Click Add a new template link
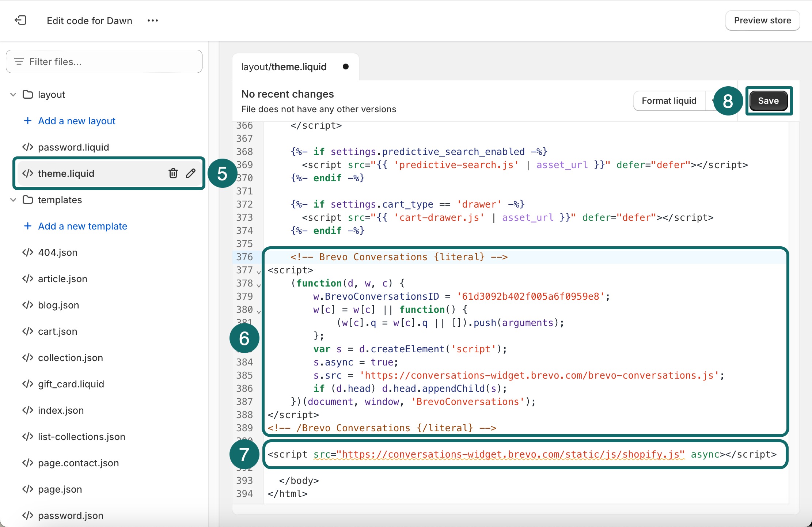The height and width of the screenshot is (527, 812). coord(83,226)
